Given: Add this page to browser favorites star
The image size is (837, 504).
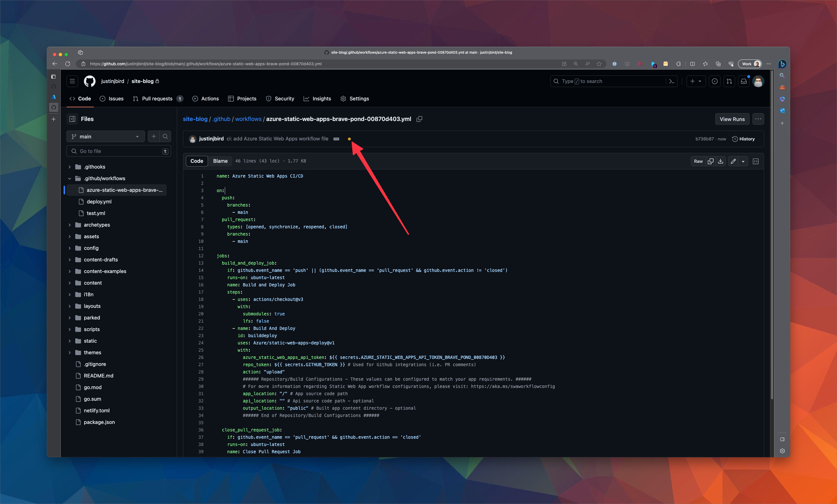Looking at the screenshot, I should tap(599, 64).
